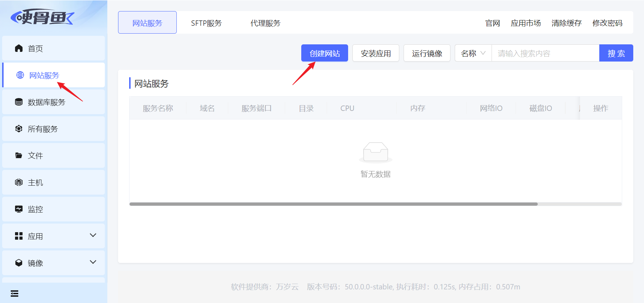Expand the 应用 submenu chevron

[93, 235]
